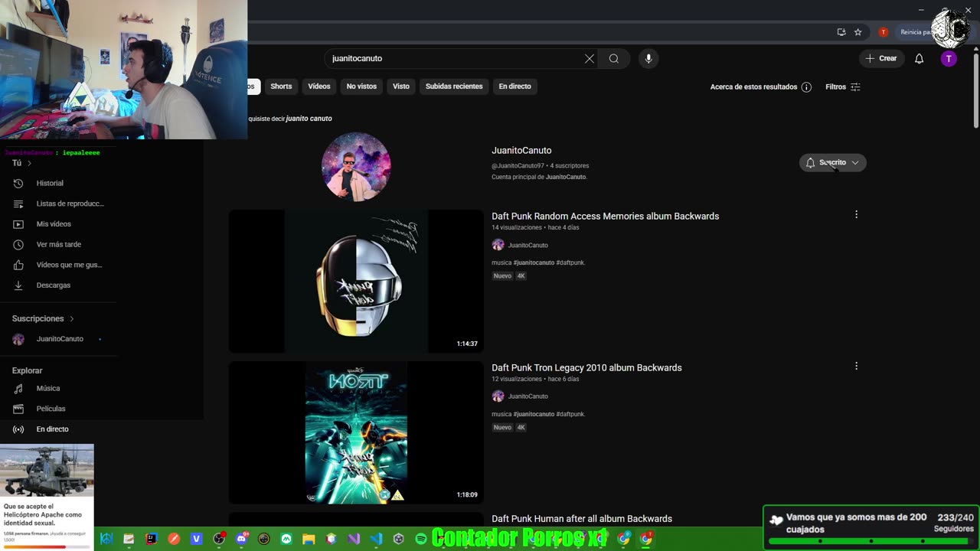
Task: Click the suggested search 'juanito canuto'
Action: point(309,119)
